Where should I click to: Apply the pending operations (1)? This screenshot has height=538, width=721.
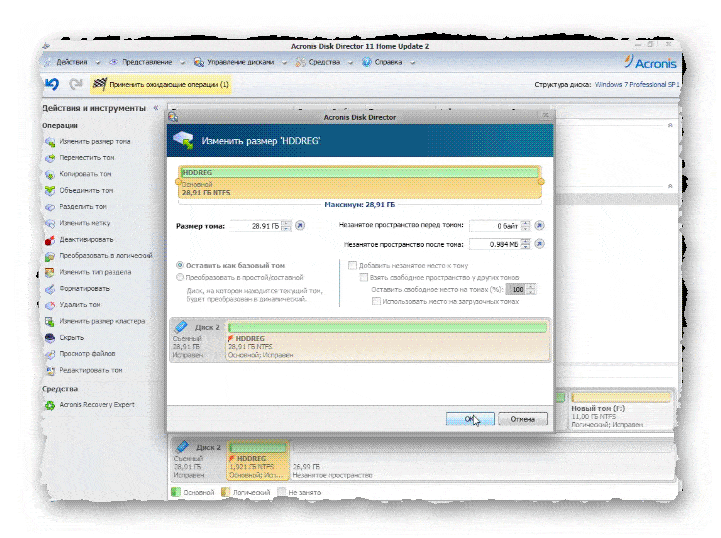pos(161,84)
